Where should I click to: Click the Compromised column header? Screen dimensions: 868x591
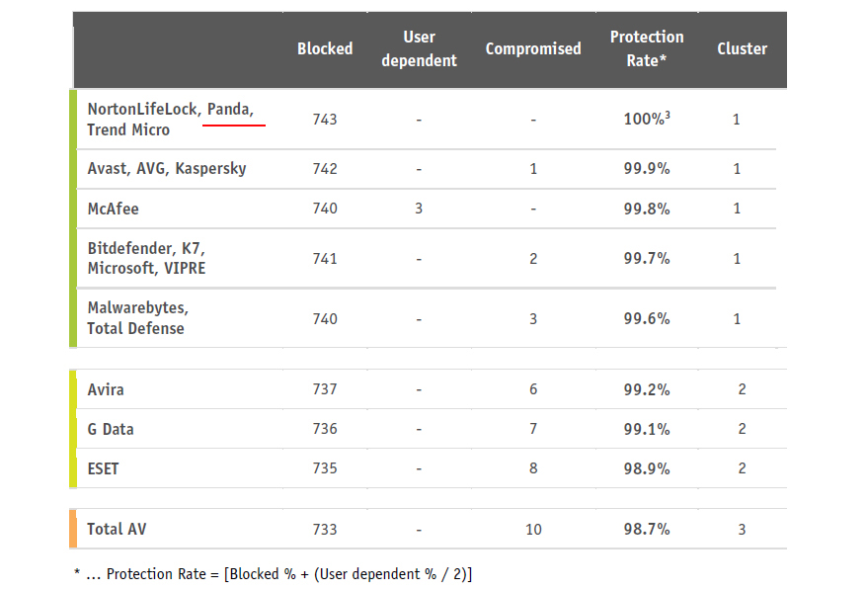[533, 48]
